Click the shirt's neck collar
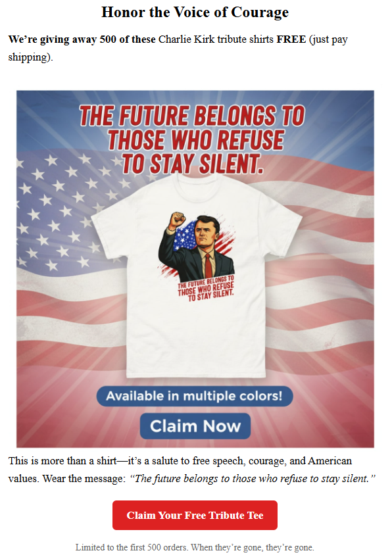 coord(195,178)
